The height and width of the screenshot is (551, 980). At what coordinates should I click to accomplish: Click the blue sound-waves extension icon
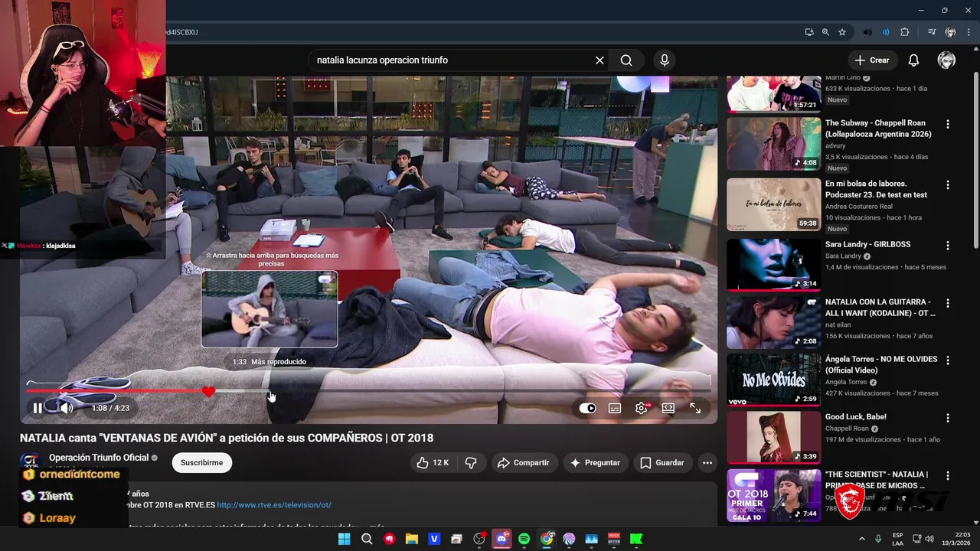pyautogui.click(x=886, y=32)
